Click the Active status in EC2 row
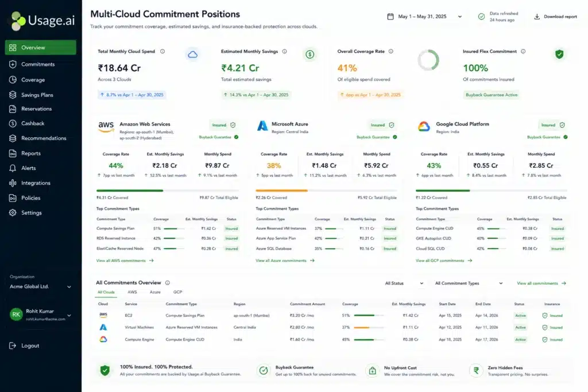 pyautogui.click(x=520, y=316)
